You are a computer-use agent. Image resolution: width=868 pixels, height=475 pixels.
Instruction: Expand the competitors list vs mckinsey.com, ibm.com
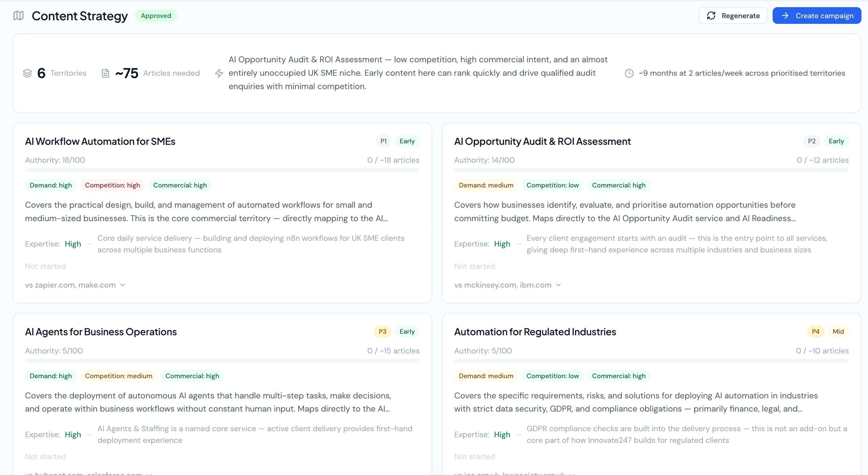point(507,285)
